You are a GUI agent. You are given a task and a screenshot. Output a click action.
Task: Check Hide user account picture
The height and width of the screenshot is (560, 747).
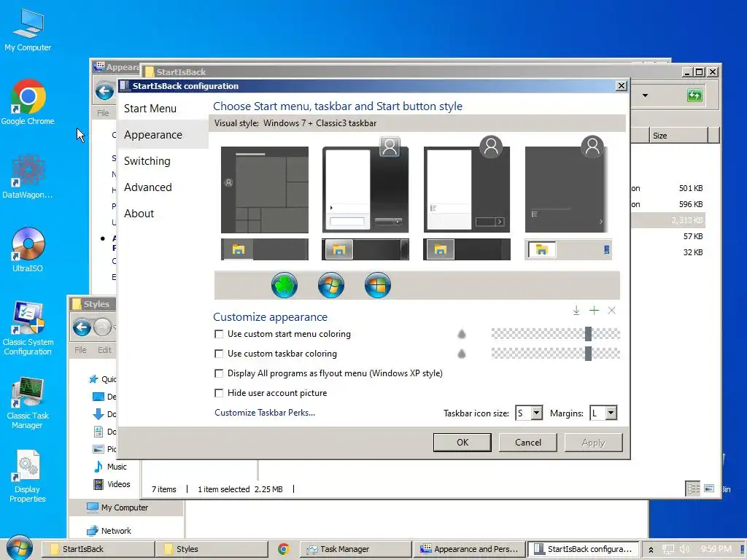click(x=219, y=393)
